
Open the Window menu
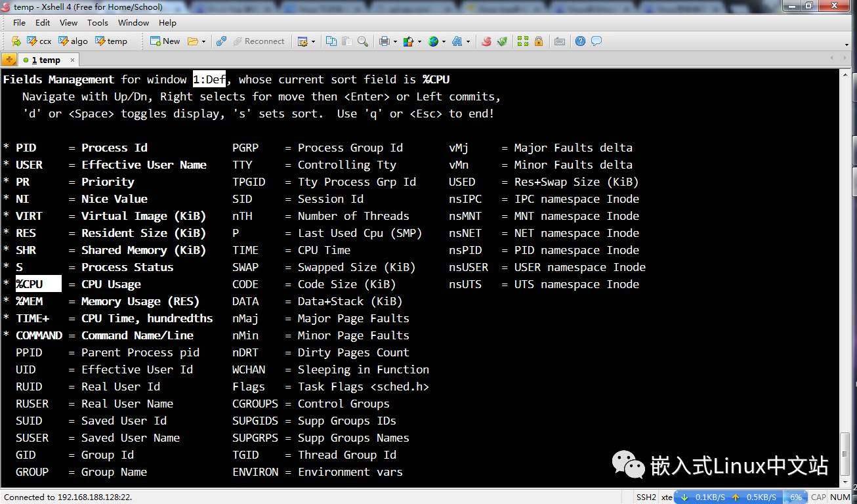coord(133,22)
